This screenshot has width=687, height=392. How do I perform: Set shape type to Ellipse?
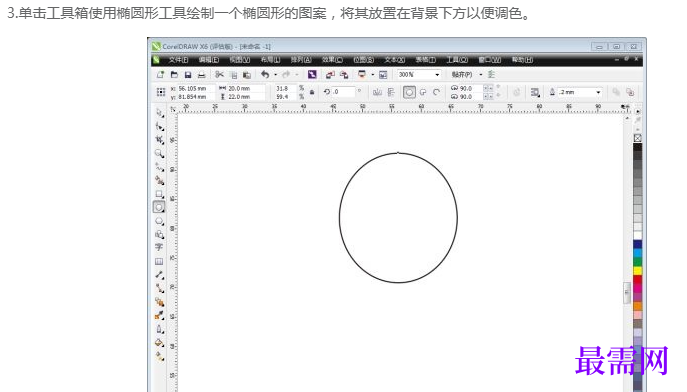(409, 92)
